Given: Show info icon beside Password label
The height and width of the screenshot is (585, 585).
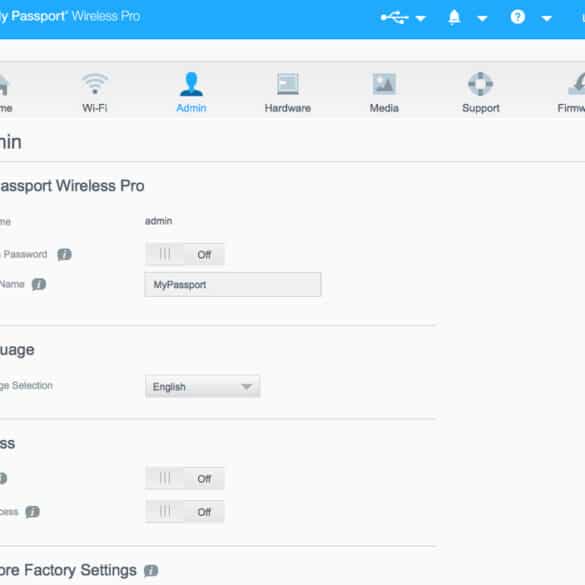Looking at the screenshot, I should [x=64, y=254].
